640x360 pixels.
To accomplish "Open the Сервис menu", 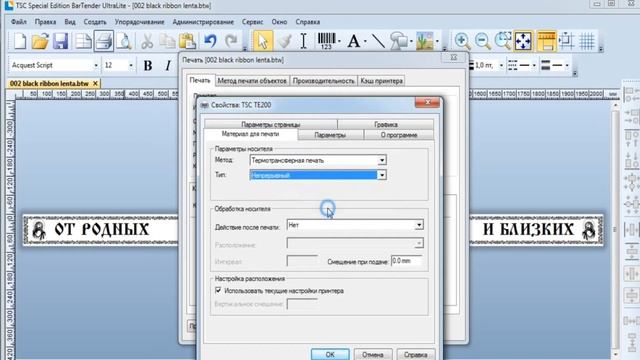I will pos(252,22).
